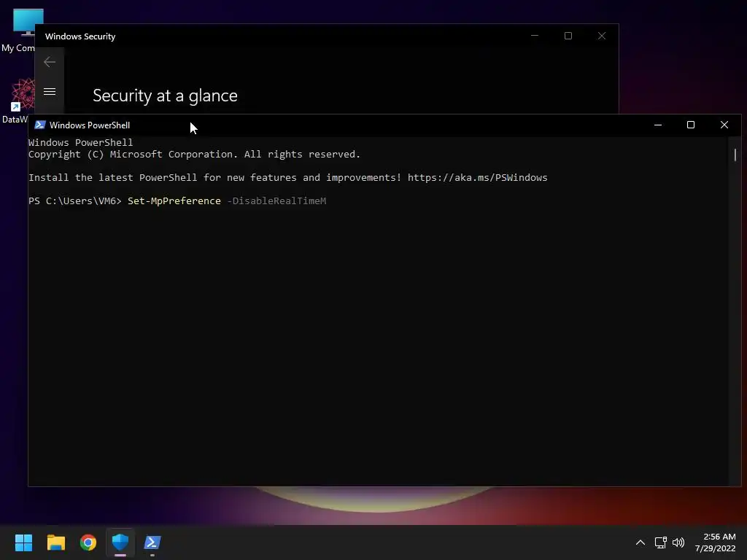The image size is (747, 560).
Task: Click the Windows Security title bar text
Action: [80, 36]
